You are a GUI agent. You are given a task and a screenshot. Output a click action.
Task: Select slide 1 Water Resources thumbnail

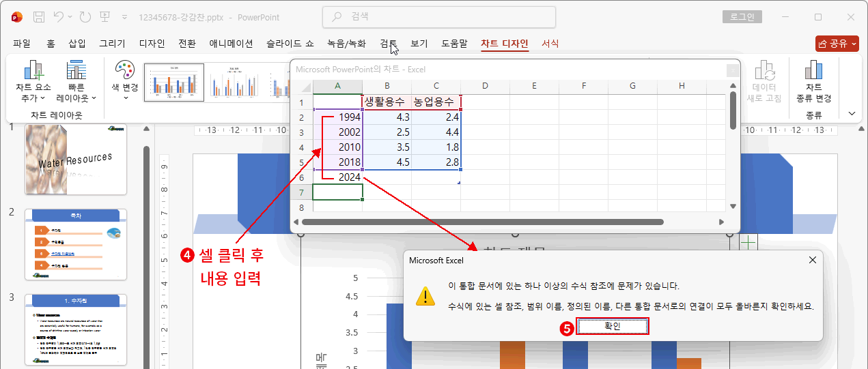click(76, 160)
